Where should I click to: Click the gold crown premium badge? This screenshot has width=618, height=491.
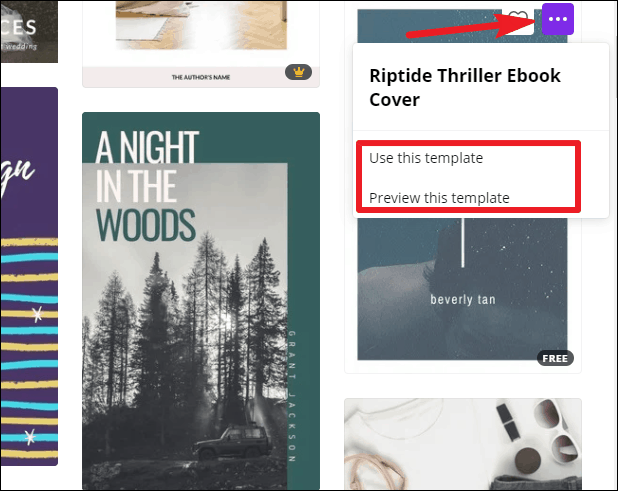pyautogui.click(x=298, y=72)
